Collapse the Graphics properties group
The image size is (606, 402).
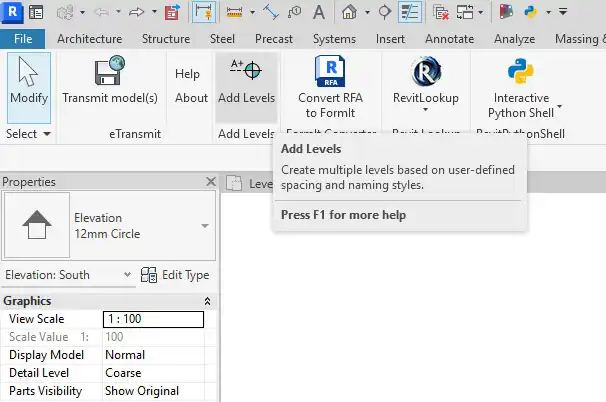tap(207, 301)
